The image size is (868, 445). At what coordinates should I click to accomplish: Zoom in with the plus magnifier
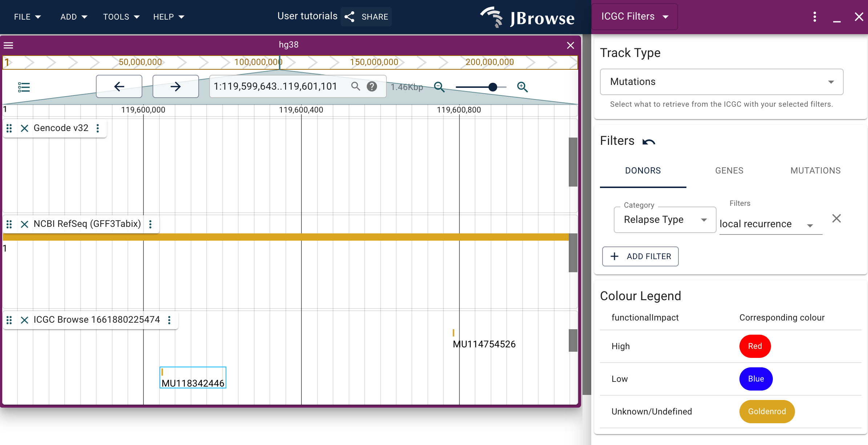pos(522,87)
